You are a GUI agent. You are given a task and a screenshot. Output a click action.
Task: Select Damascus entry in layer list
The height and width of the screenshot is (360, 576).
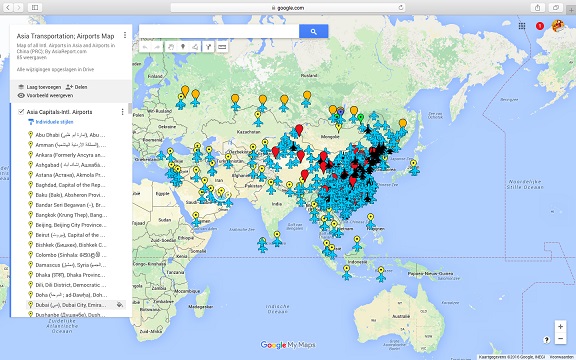point(71,265)
